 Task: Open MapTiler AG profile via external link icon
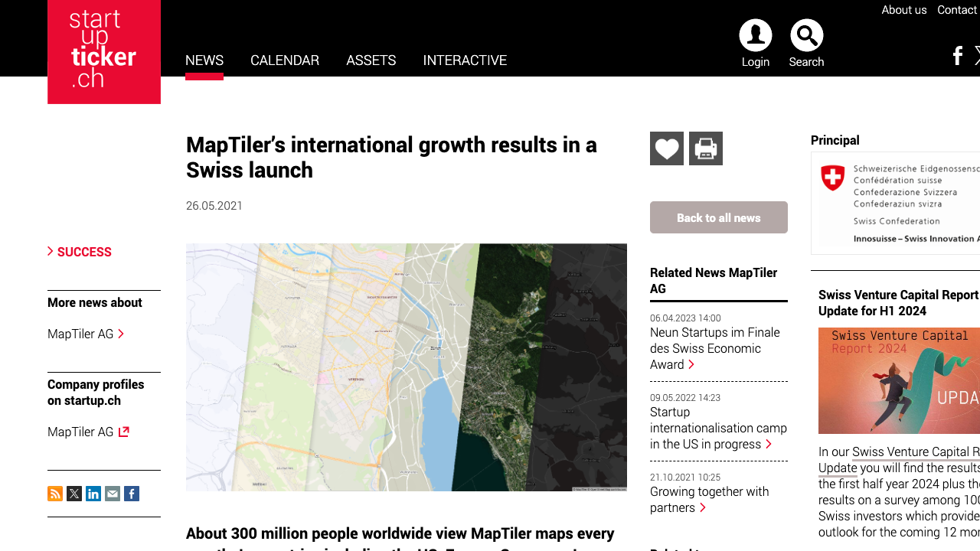(123, 432)
